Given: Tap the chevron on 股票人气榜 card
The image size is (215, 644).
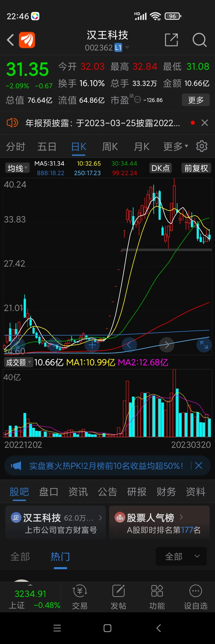Looking at the screenshot, I should [x=181, y=517].
